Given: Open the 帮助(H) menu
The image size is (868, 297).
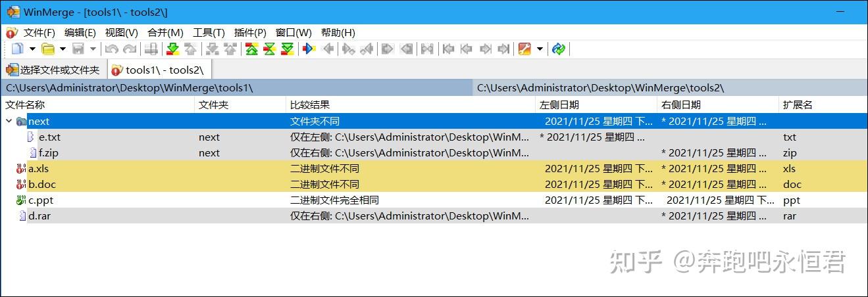Looking at the screenshot, I should (x=338, y=32).
